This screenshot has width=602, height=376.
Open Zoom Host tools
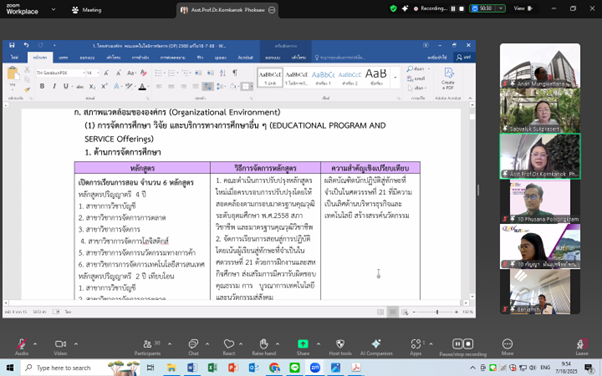click(340, 347)
